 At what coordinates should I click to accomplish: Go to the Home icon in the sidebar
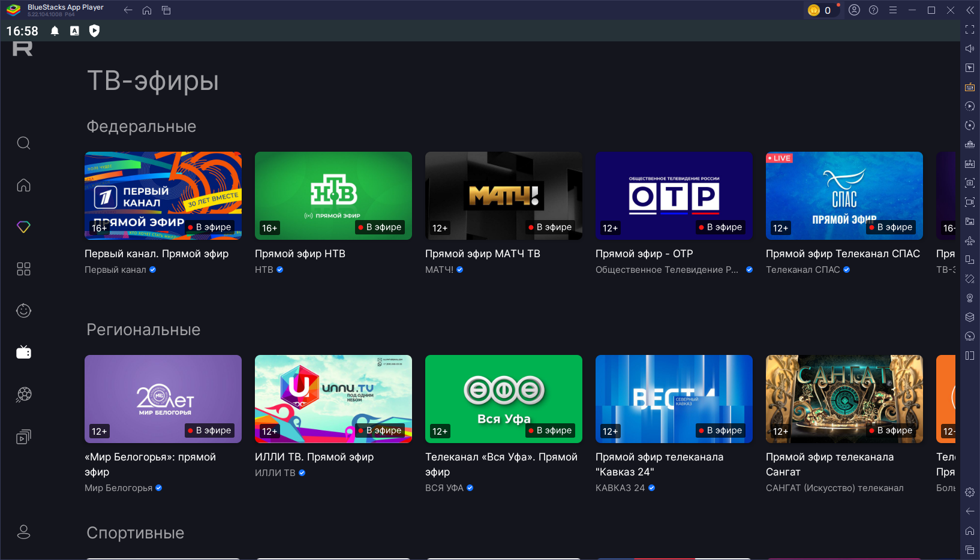23,185
